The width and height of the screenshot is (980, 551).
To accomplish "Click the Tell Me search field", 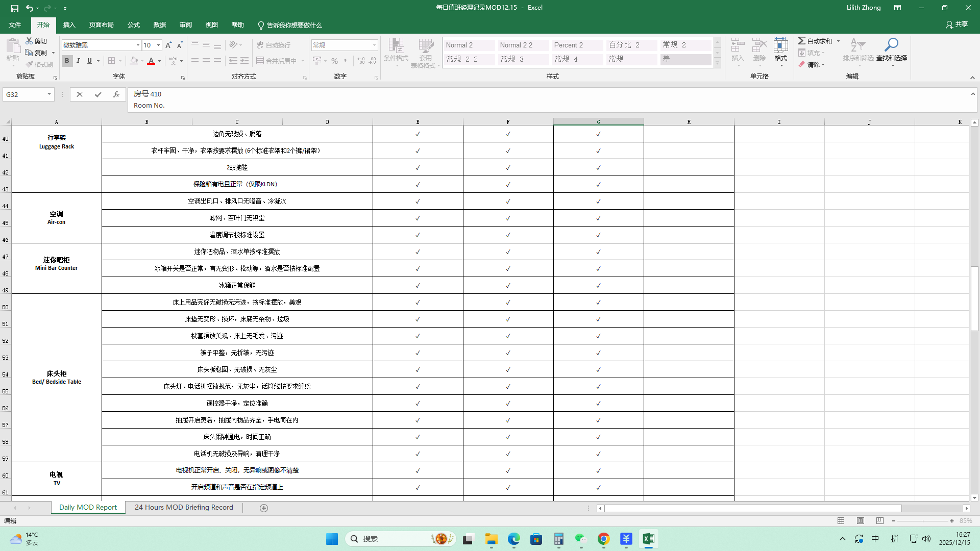I will pos(294,25).
